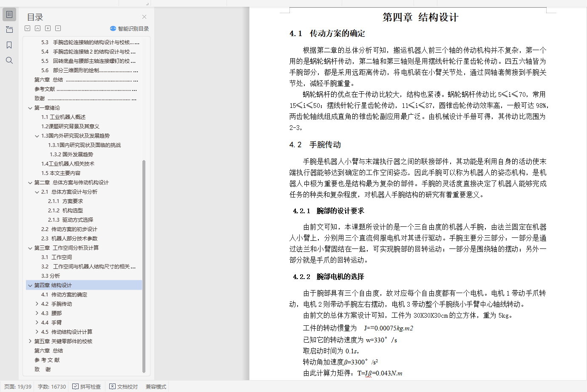
Task: Go to 3.3 分析
Action: (51, 276)
